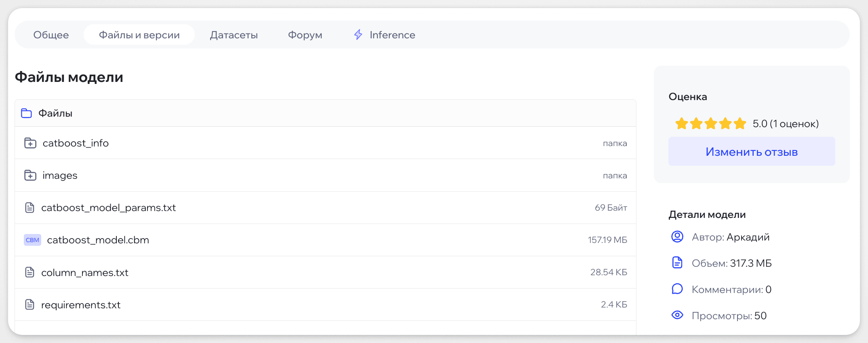Viewport: 868px width, 343px height.
Task: Click the Объем file size icon
Action: [x=677, y=262]
